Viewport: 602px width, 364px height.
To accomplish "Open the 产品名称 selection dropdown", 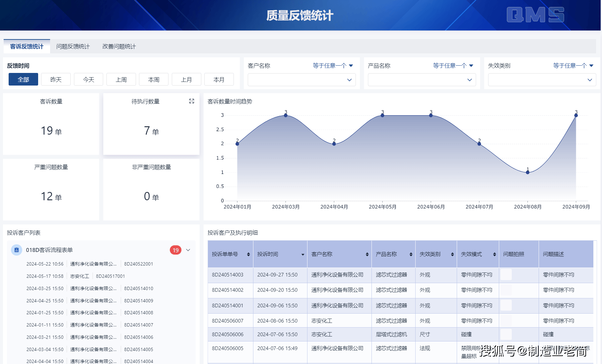I will click(421, 80).
